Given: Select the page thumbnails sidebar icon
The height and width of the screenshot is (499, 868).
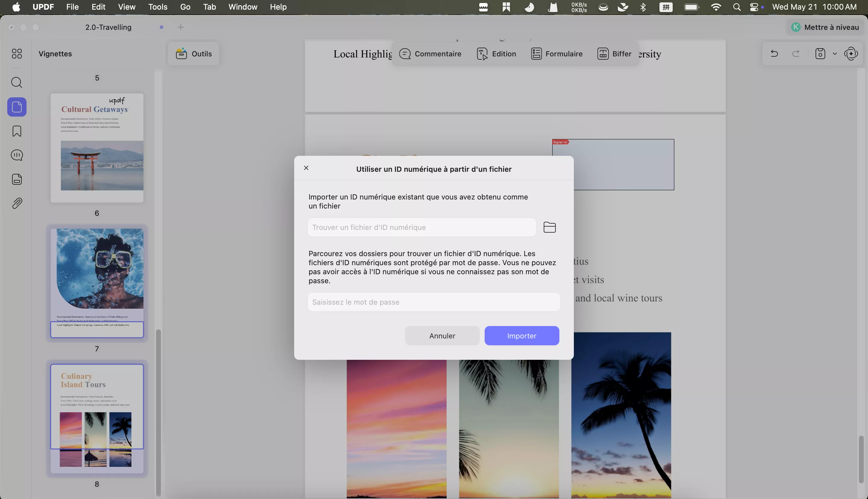Looking at the screenshot, I should point(17,107).
